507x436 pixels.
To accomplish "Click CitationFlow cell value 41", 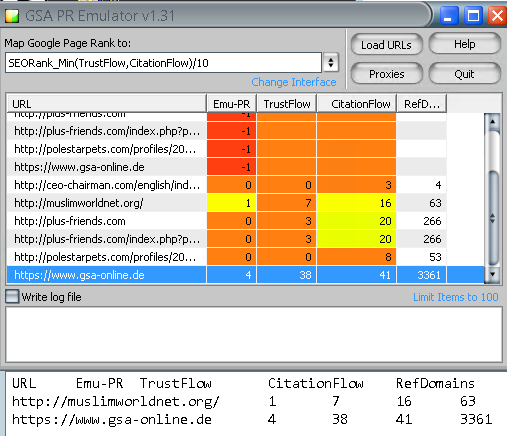I will 357,275.
